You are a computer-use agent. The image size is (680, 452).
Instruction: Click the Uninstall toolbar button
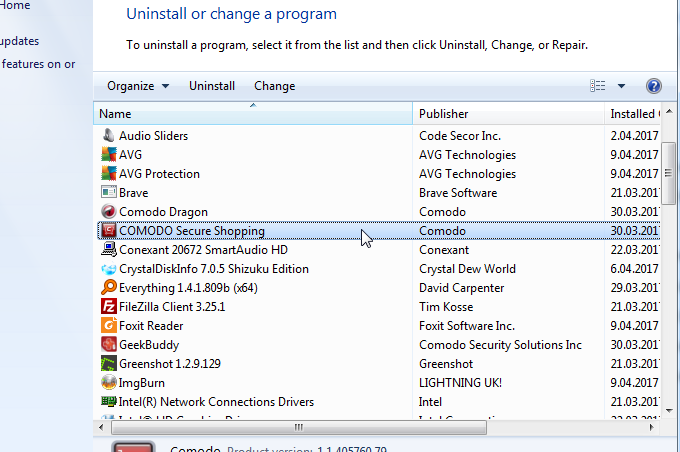pos(212,86)
